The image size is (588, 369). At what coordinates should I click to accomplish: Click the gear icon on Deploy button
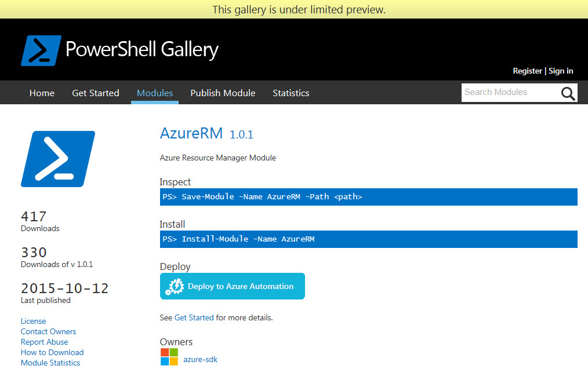pyautogui.click(x=175, y=287)
